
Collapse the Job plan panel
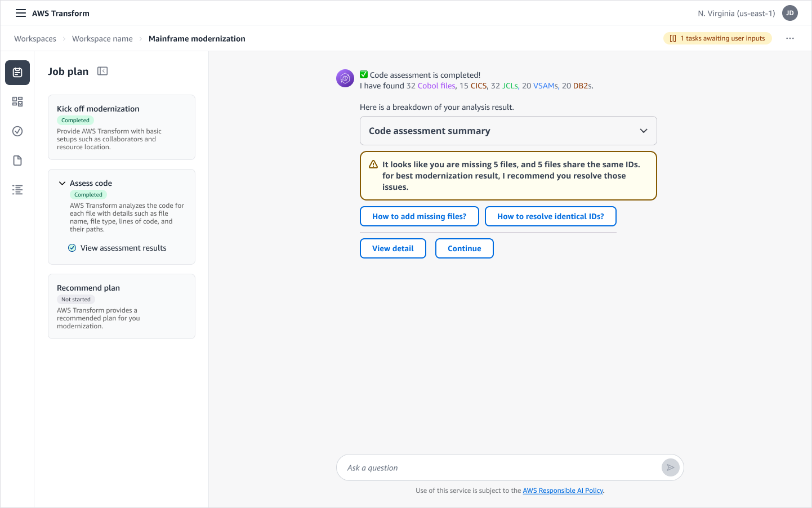click(x=102, y=71)
